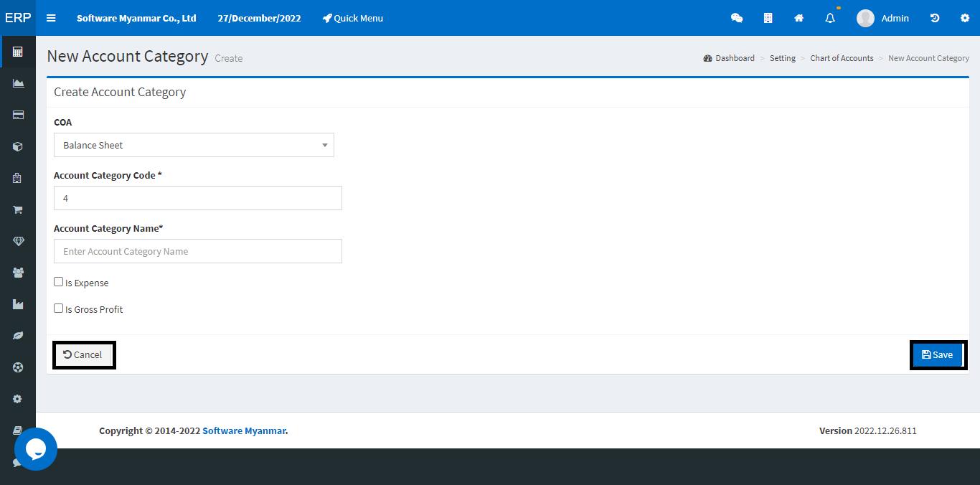Check the Is Expense checkbox
This screenshot has height=485, width=980.
point(59,282)
